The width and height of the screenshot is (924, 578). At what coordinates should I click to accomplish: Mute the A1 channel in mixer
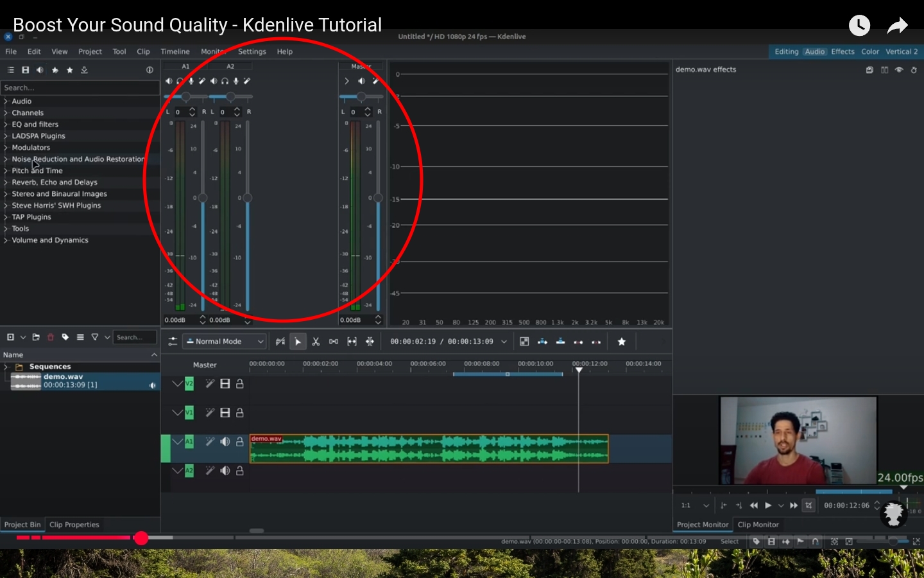(169, 81)
